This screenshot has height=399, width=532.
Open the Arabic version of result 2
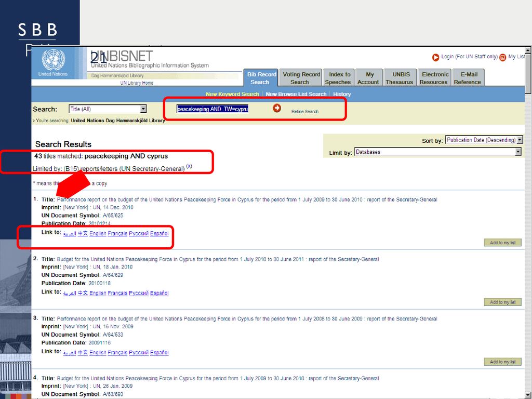70,293
